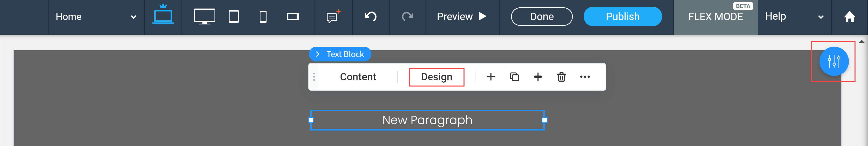
Task: Switch to the Design tab
Action: point(437,77)
